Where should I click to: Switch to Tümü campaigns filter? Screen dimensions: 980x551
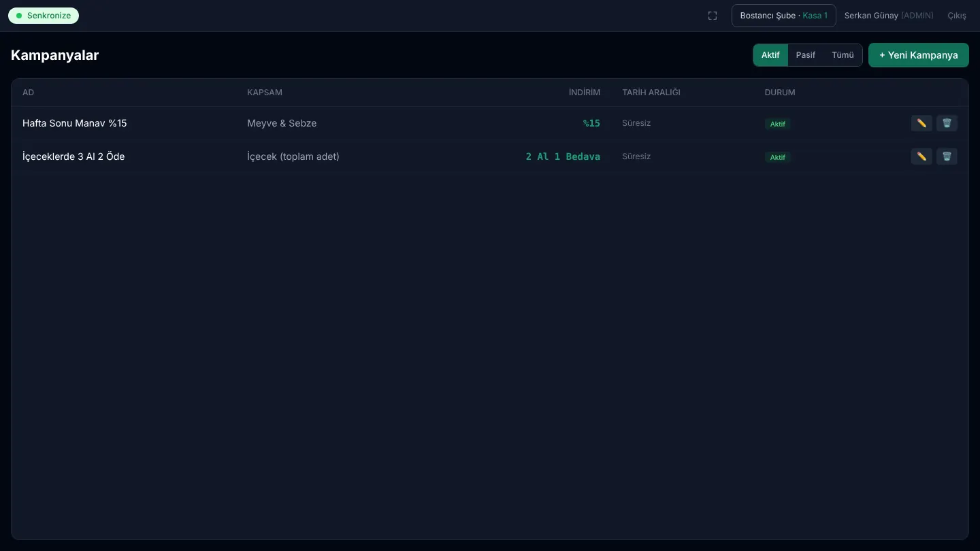pos(843,55)
